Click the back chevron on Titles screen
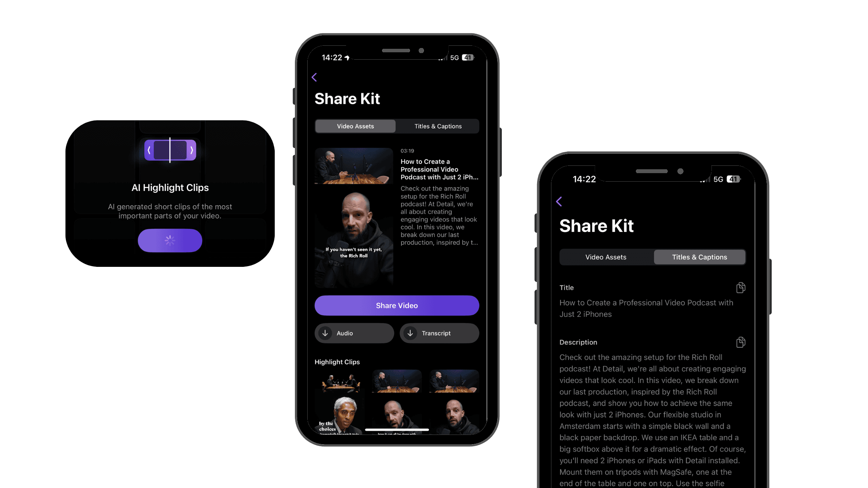This screenshot has width=868, height=488. tap(559, 201)
